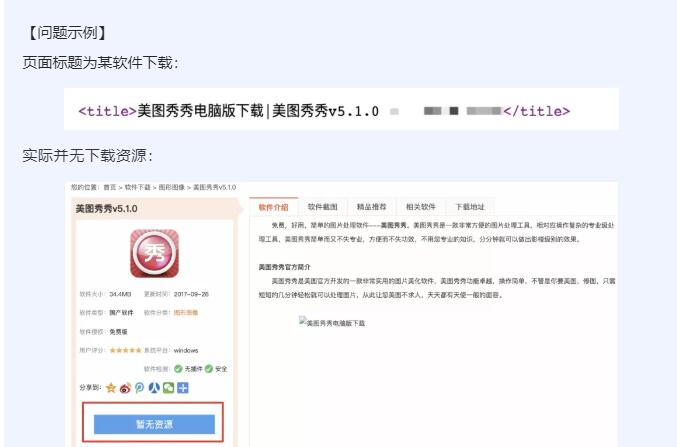Screen dimensions: 677x447
Task: Go to 首页 in breadcrumb
Action: (110, 187)
